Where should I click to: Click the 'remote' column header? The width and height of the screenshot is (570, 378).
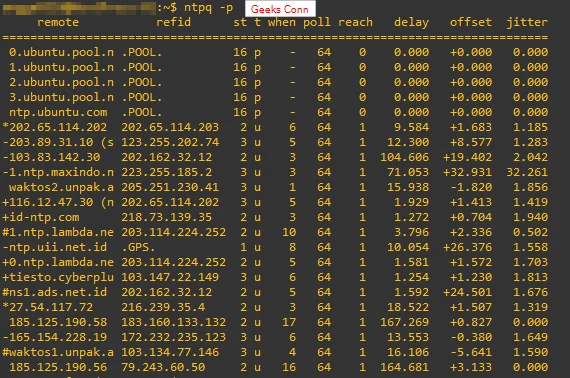(x=58, y=22)
